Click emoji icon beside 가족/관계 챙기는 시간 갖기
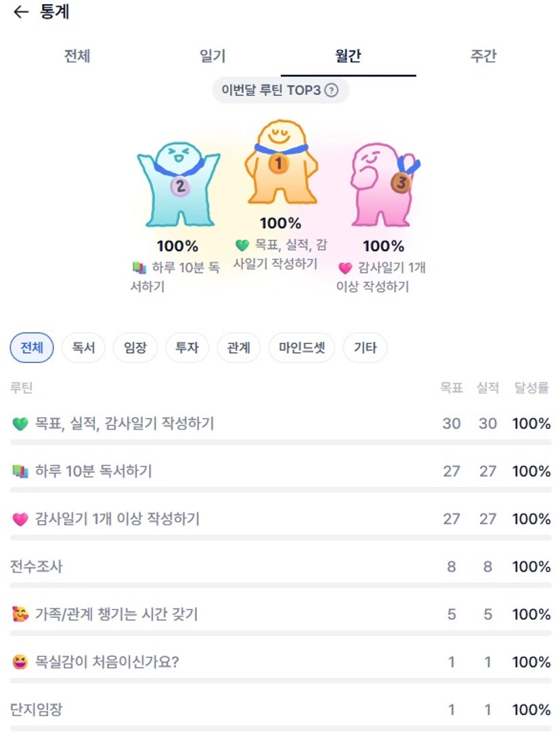Screen dimensions: 560x745 tap(20, 615)
